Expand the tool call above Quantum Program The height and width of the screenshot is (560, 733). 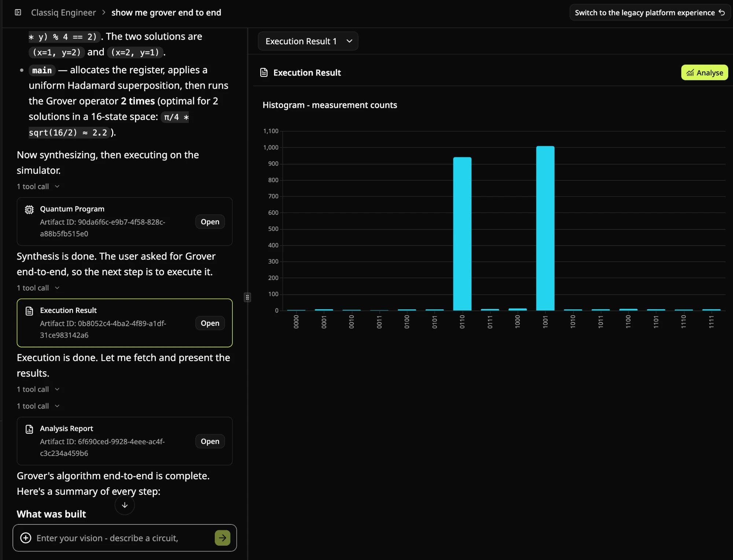coord(38,187)
